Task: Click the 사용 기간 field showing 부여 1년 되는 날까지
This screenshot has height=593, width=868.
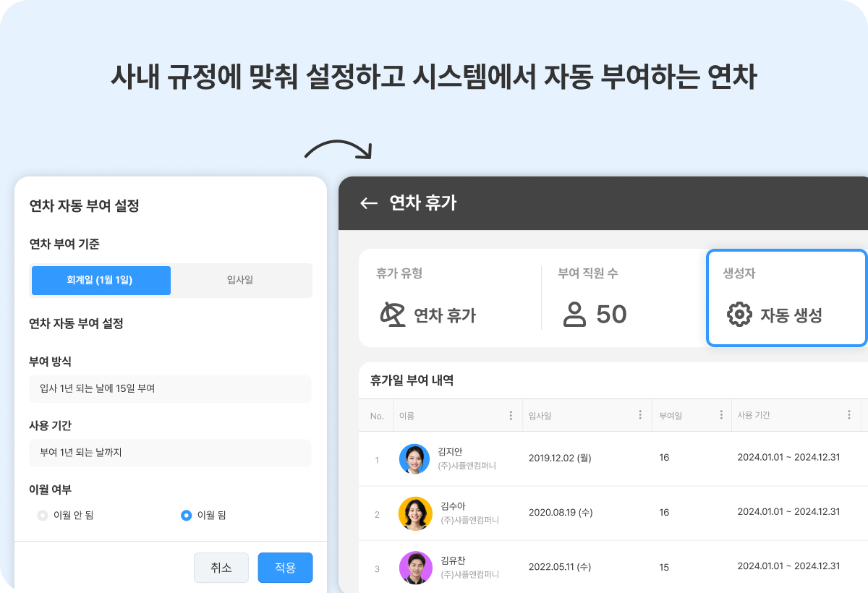Action: 170,453
